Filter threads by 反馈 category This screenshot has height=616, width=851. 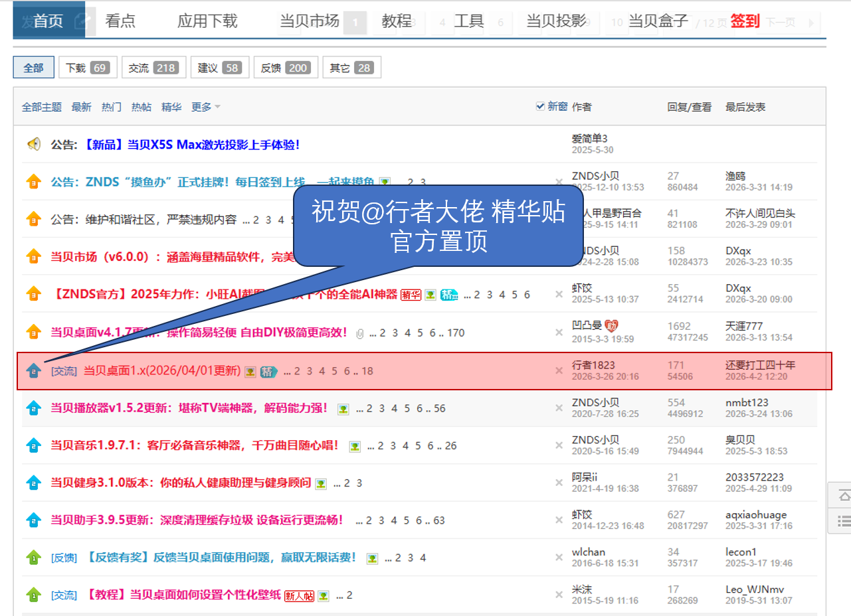tap(286, 67)
